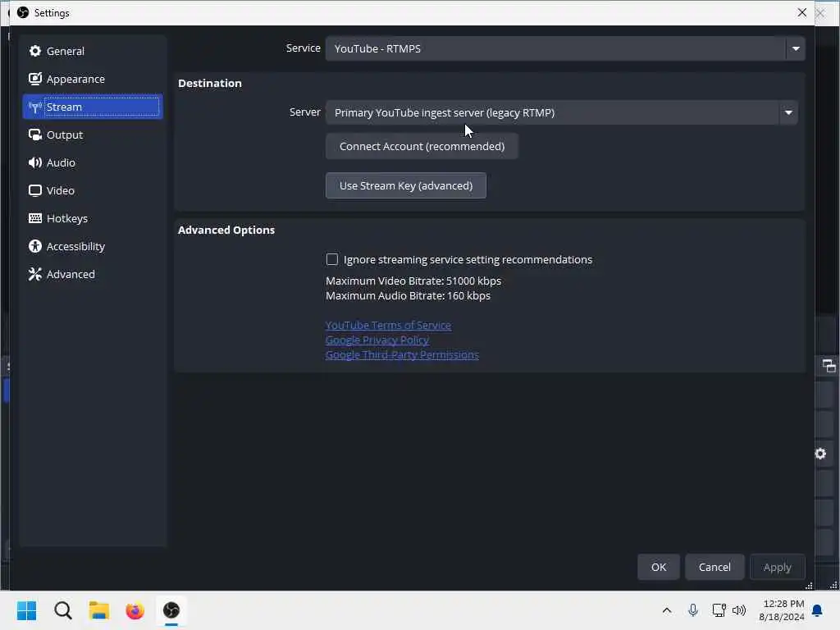Click the Apply button
The height and width of the screenshot is (630, 840).
(x=777, y=567)
